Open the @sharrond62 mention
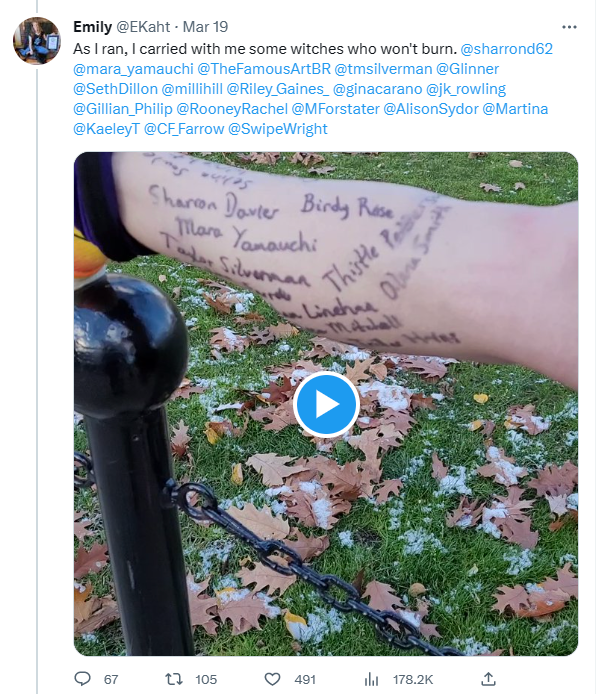 tap(506, 49)
